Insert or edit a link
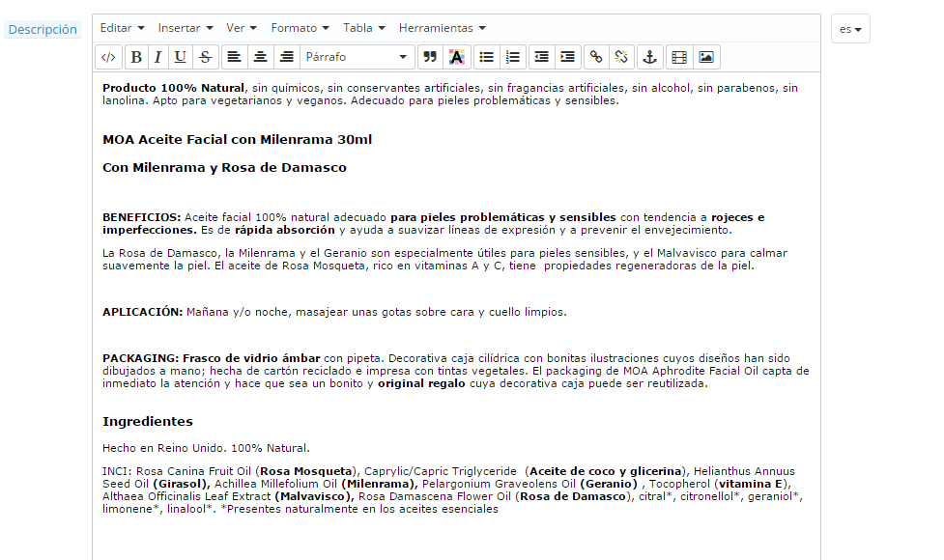The height and width of the screenshot is (560, 944). (596, 57)
